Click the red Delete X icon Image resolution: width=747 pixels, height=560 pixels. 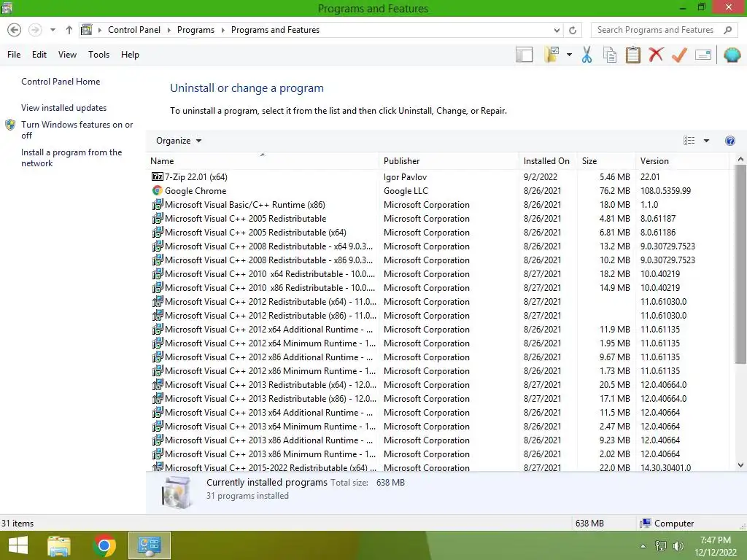(656, 55)
